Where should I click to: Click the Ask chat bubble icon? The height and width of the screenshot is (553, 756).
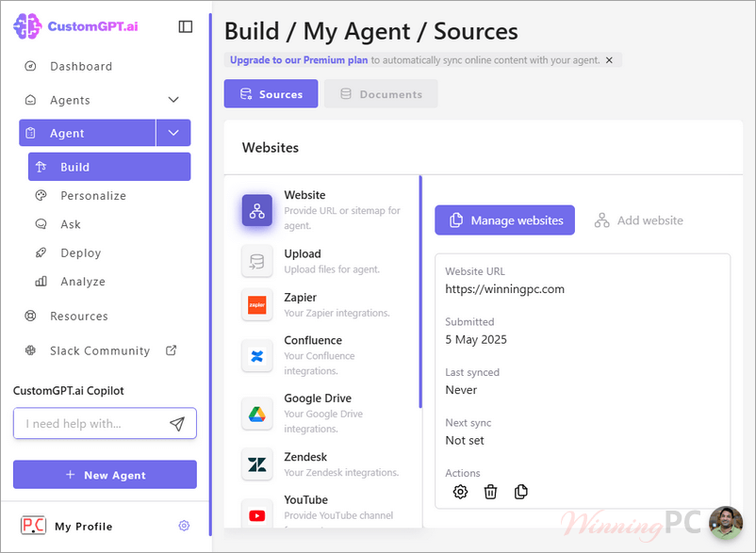coord(41,224)
